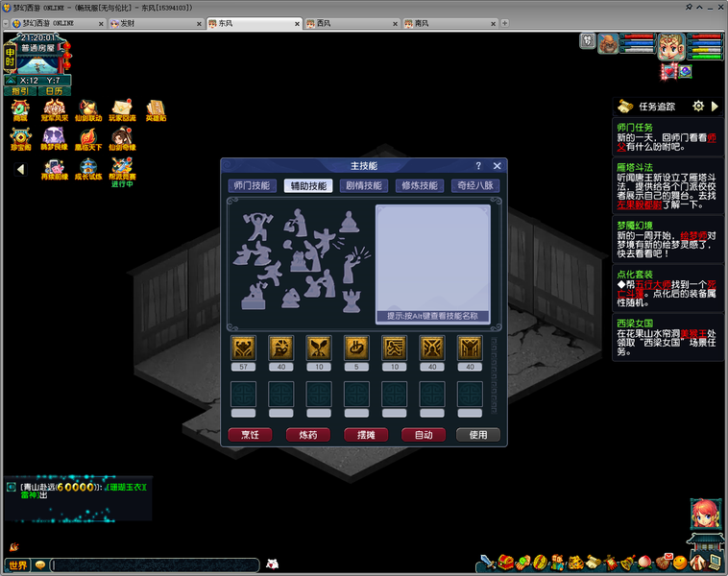Click the peach icon in bottom bar
Screen dimensions: 728x576
click(644, 563)
